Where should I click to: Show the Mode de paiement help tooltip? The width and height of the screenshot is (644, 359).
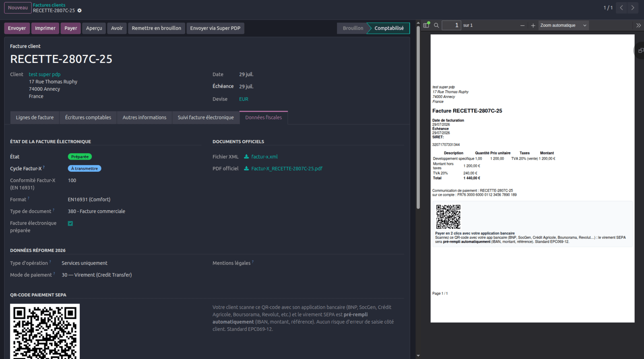click(54, 273)
